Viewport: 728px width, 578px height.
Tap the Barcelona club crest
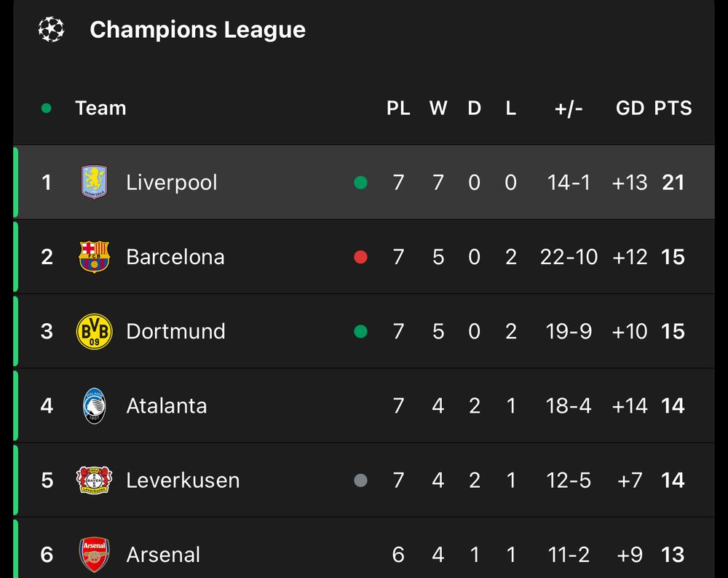pyautogui.click(x=94, y=257)
